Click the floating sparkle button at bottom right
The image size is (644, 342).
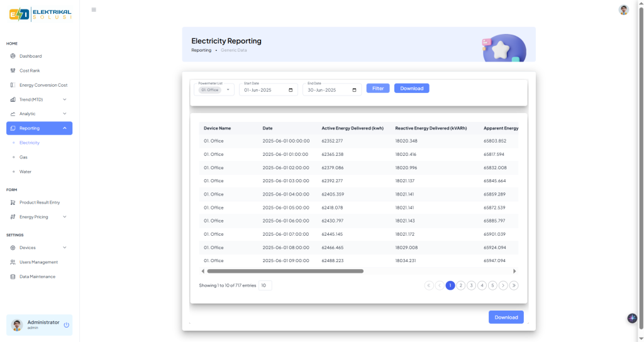pyautogui.click(x=632, y=318)
